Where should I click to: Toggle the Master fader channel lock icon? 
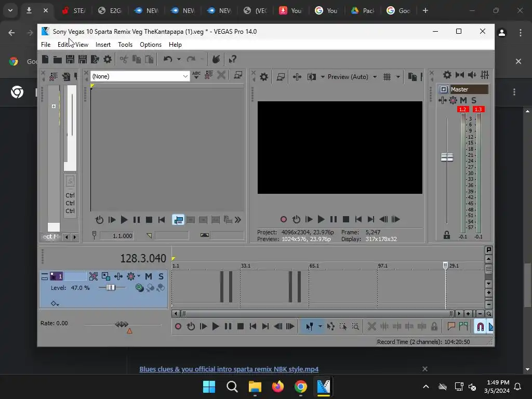click(447, 235)
